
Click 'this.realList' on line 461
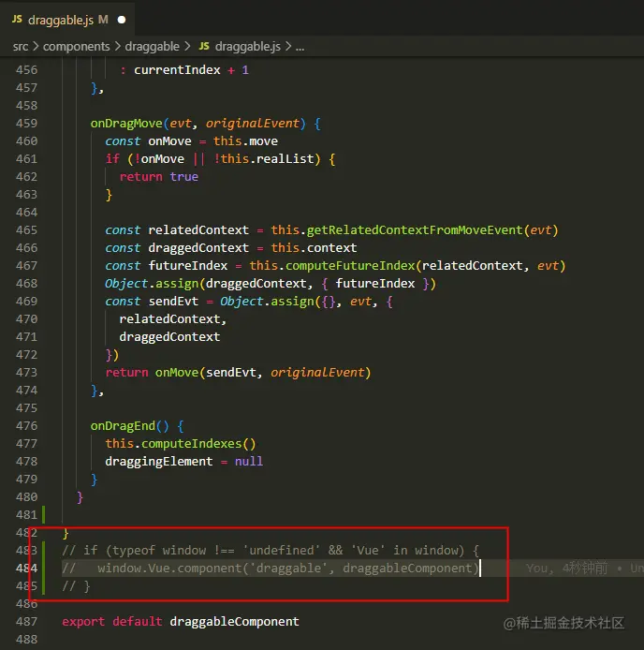click(268, 159)
